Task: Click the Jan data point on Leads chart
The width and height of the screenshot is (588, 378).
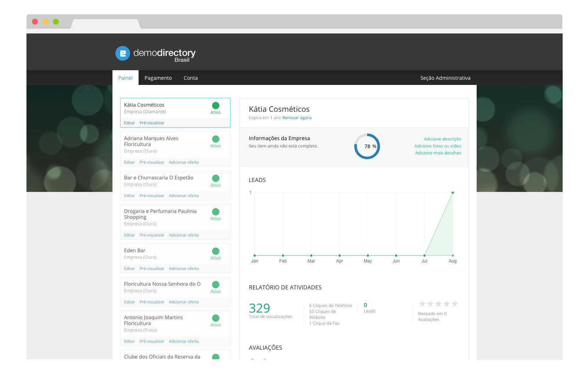Action: 255,256
